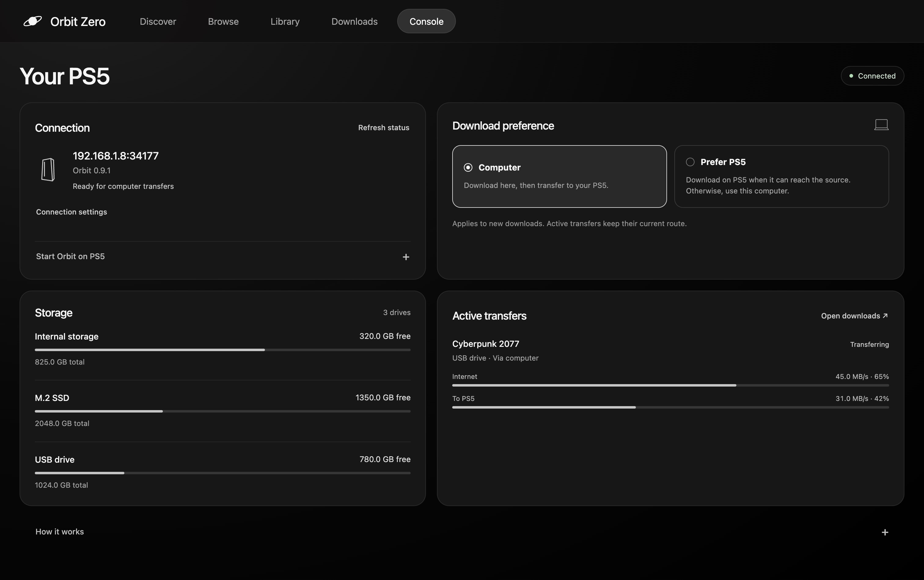924x580 pixels.
Task: Open the Discover tab
Action: coord(158,21)
